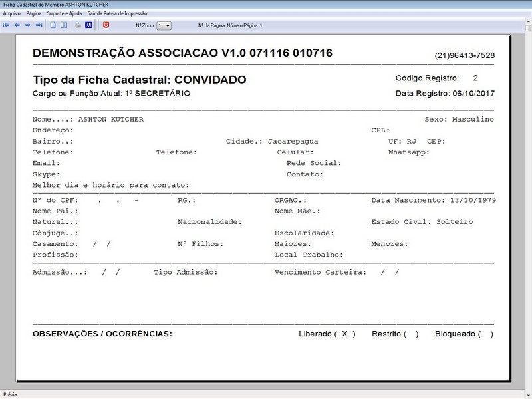Click the vertical scrollbar thumb
Image resolution: width=532 pixels, height=399 pixels.
click(x=528, y=28)
